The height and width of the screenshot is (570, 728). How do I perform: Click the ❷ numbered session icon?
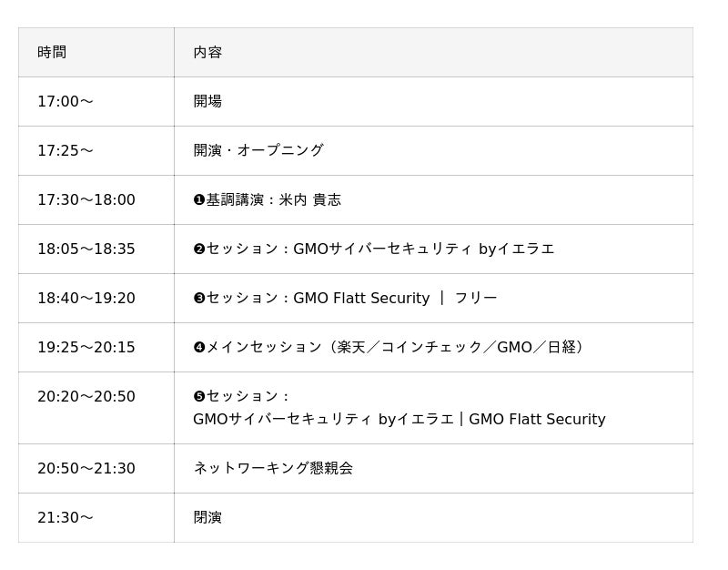pyautogui.click(x=199, y=249)
